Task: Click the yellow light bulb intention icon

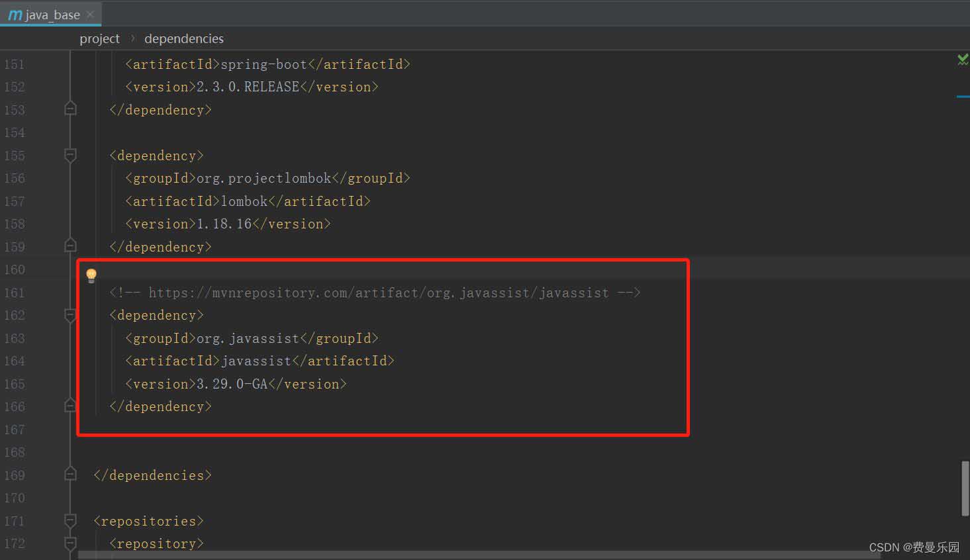Action: click(91, 275)
